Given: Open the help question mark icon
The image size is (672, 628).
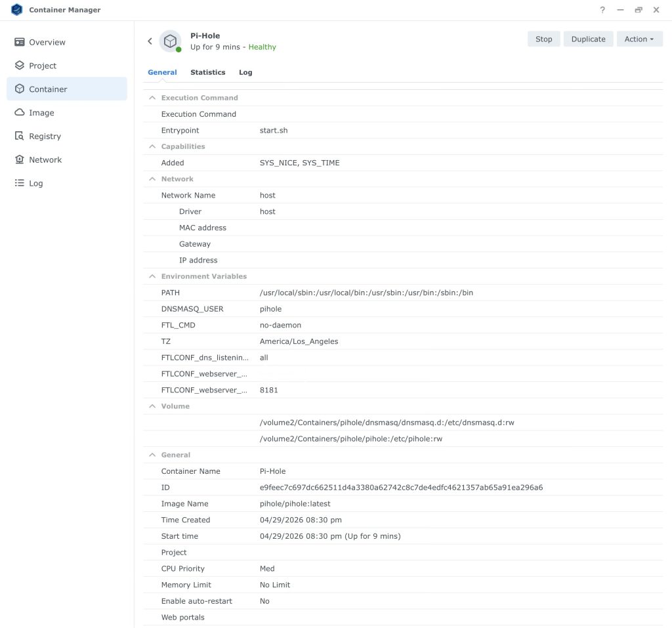Looking at the screenshot, I should point(602,10).
